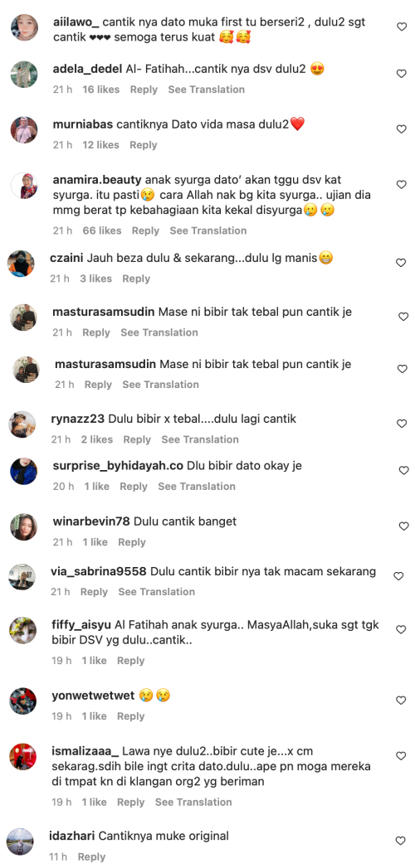Open the rynazz23 username link
This screenshot has height=868, width=415.
coord(78,419)
